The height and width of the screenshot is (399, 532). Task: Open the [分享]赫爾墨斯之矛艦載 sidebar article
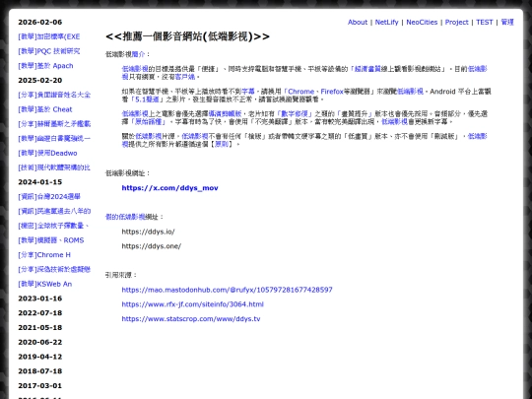54,124
